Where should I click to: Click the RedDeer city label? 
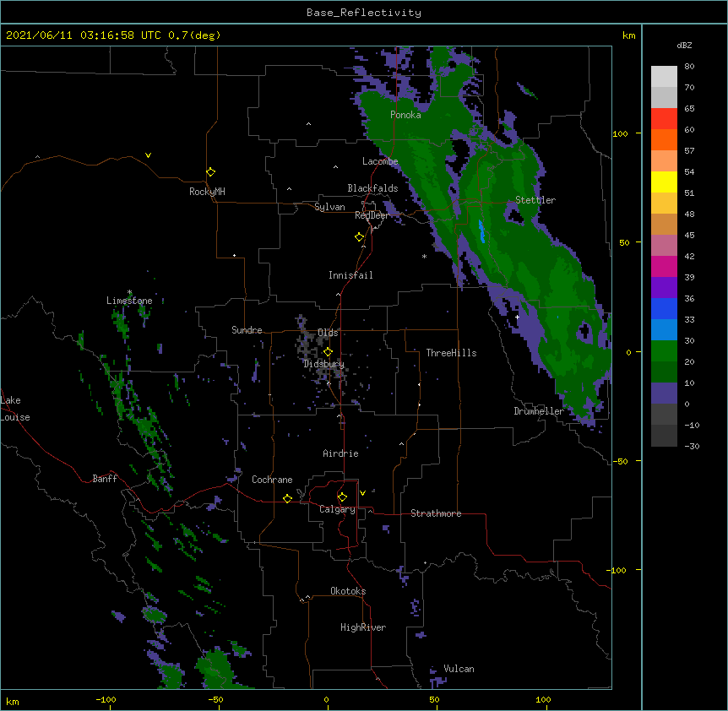(372, 215)
